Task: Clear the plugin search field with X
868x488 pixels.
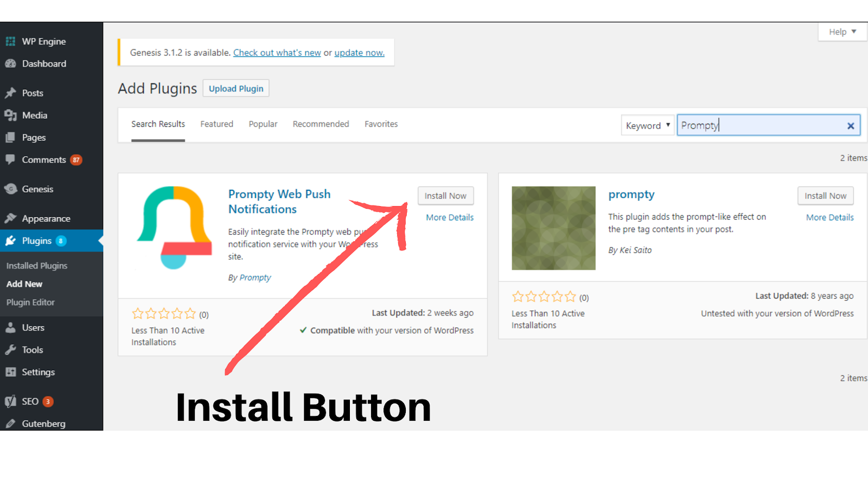Action: click(851, 126)
